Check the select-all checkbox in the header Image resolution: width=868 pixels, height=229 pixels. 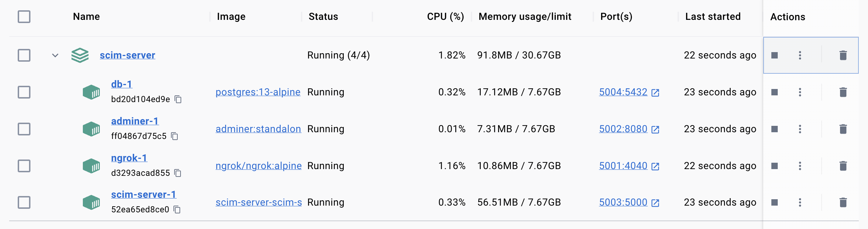(x=24, y=17)
